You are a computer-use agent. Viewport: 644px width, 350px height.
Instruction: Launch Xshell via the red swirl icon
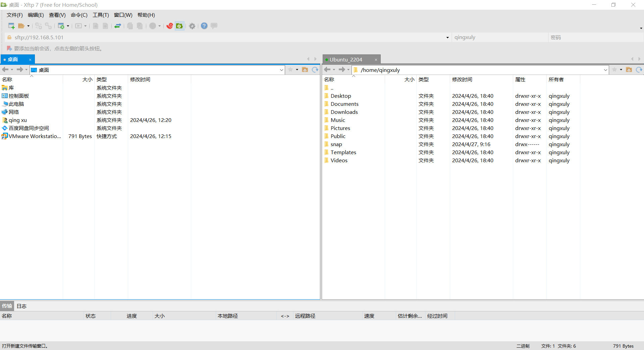click(170, 26)
